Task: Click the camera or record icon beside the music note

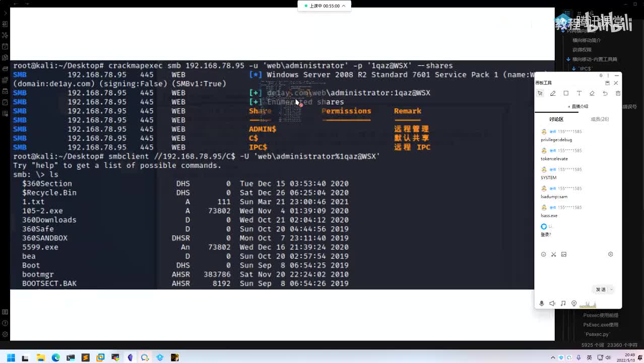Action: tap(574, 304)
